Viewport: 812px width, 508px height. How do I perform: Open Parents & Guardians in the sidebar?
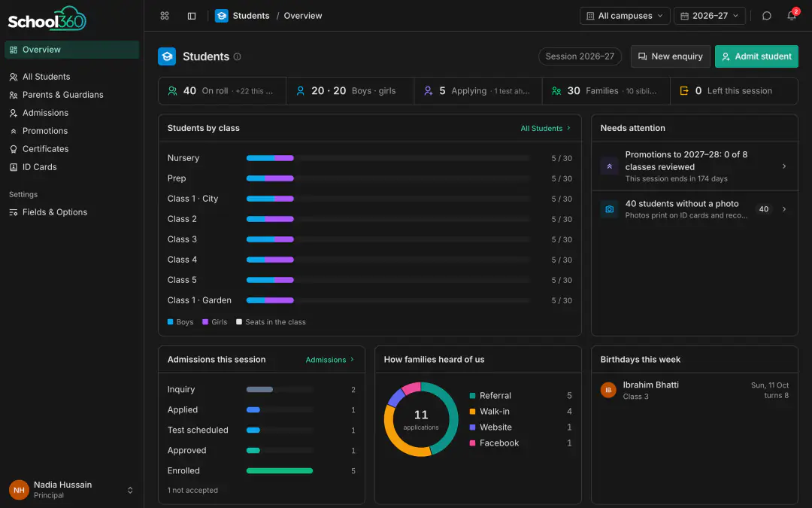pos(72,95)
